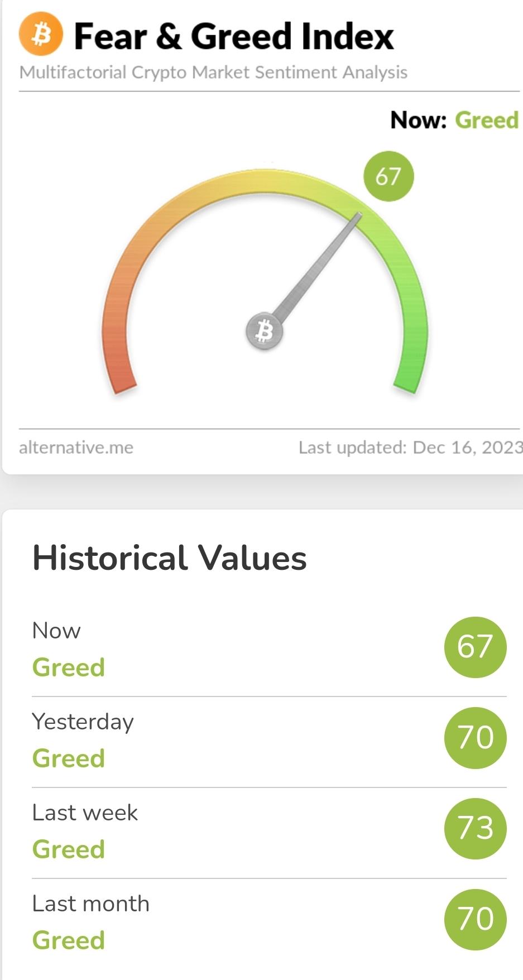The width and height of the screenshot is (523, 980).
Task: Click Greed text under Last month
Action: click(x=69, y=940)
